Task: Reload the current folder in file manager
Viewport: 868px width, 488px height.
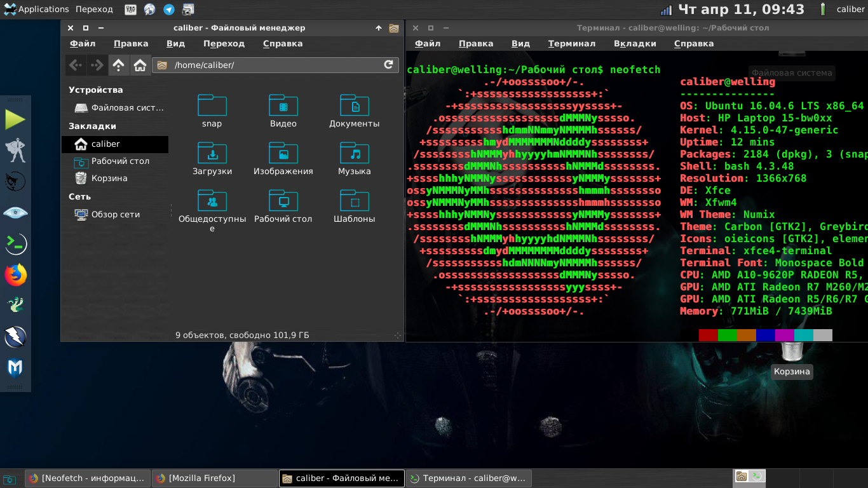Action: coord(388,65)
